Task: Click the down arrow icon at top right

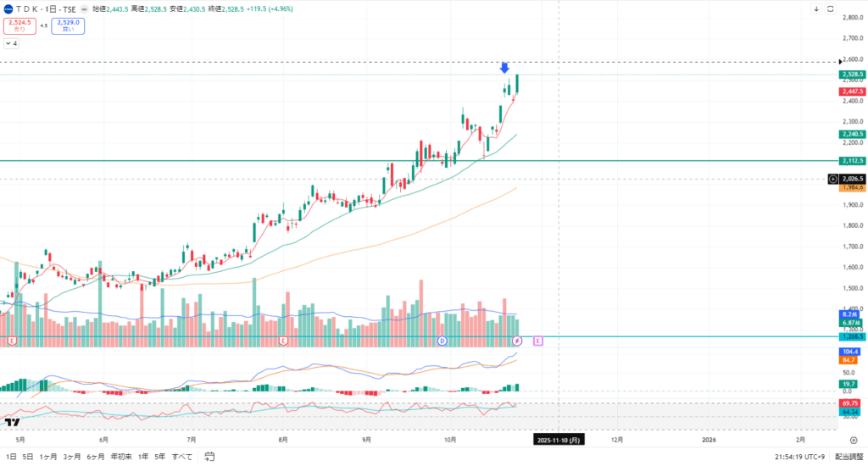Action: [x=815, y=9]
